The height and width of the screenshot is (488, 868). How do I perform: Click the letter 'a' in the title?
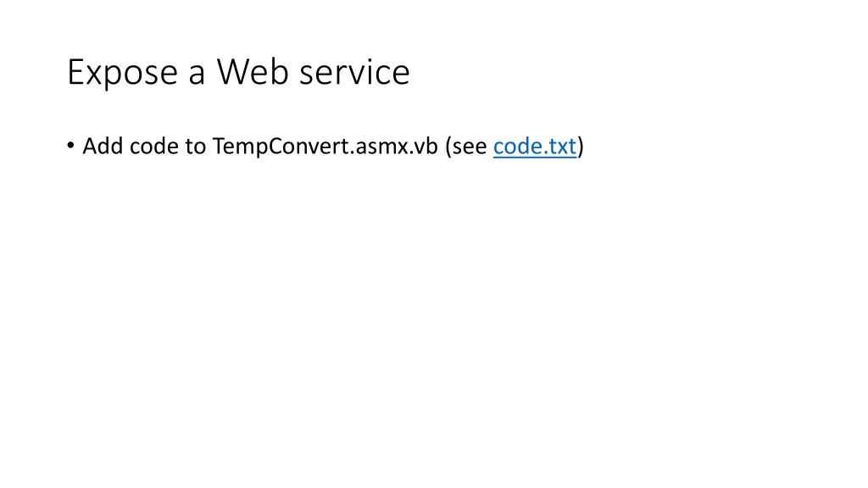coord(197,75)
